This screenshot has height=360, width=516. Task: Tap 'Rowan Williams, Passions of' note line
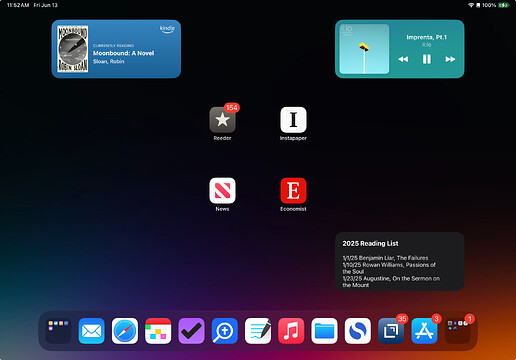389,265
